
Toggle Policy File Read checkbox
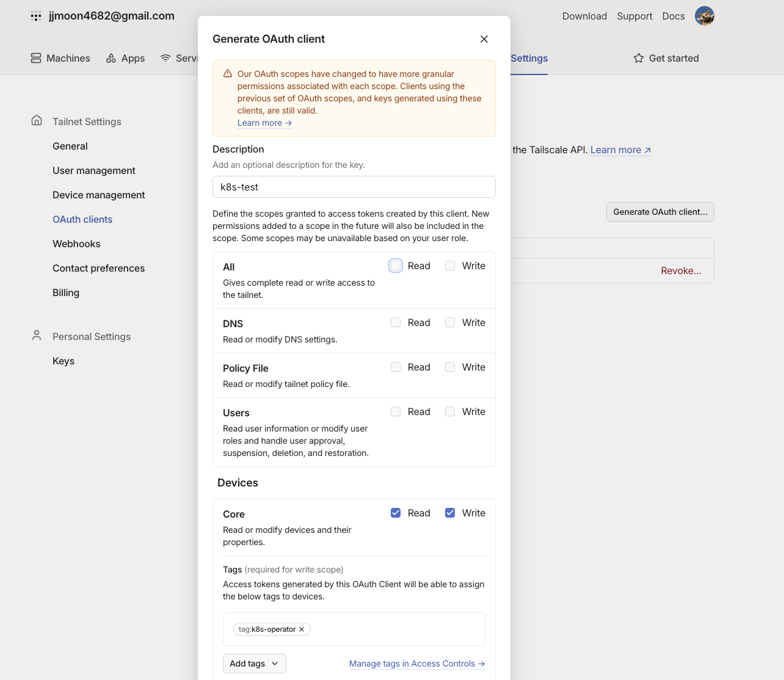click(x=396, y=367)
